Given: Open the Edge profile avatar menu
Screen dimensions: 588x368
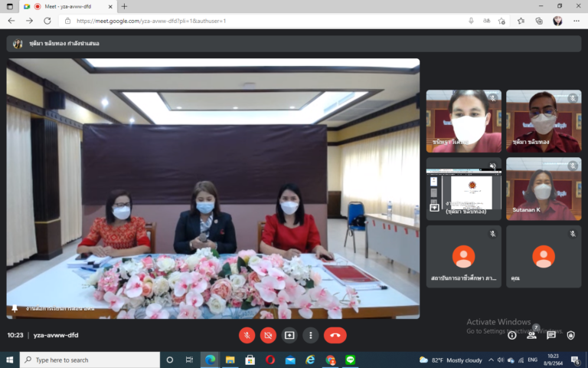Looking at the screenshot, I should point(557,21).
